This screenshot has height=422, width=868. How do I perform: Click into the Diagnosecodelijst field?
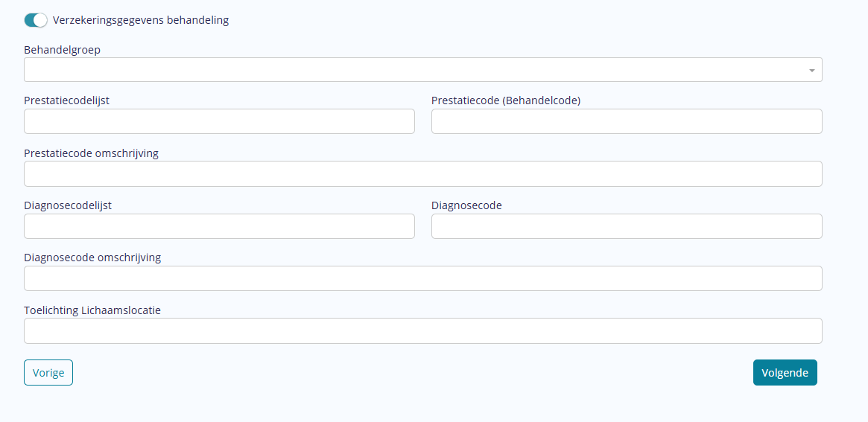click(x=219, y=226)
